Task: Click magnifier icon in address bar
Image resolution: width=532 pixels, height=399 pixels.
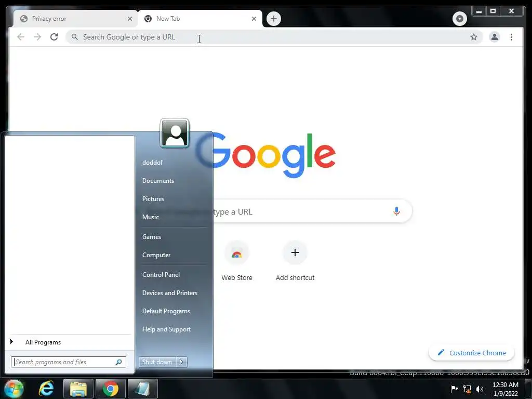Action: coord(75,37)
